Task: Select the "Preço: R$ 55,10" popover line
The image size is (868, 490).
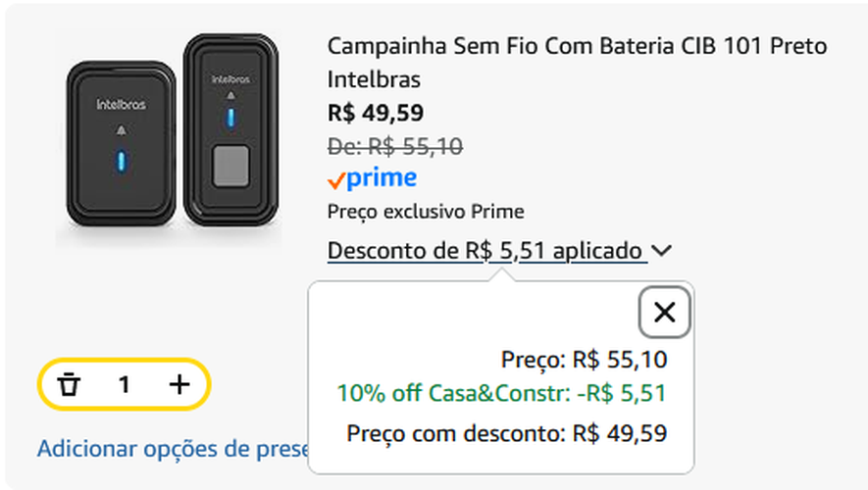Action: pos(584,361)
